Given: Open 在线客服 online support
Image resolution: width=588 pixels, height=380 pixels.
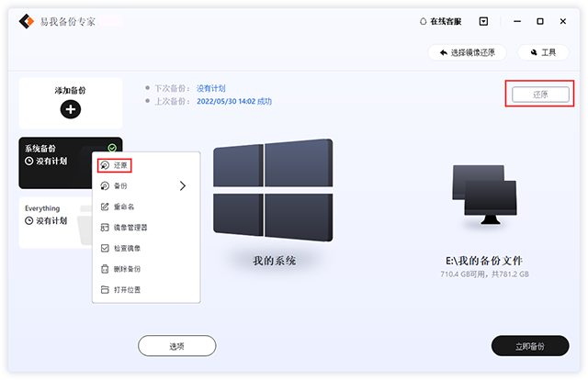Looking at the screenshot, I should [x=441, y=21].
